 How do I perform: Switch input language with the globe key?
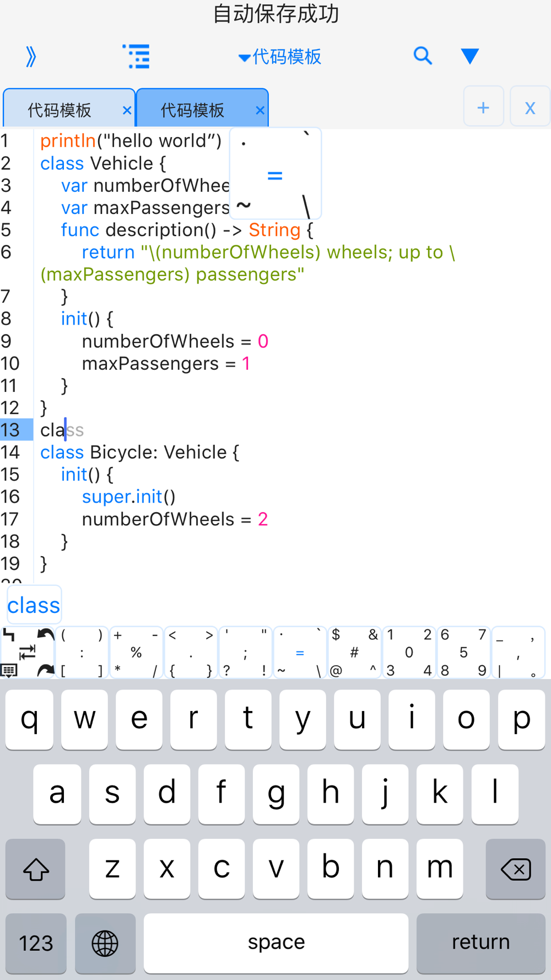tap(105, 943)
